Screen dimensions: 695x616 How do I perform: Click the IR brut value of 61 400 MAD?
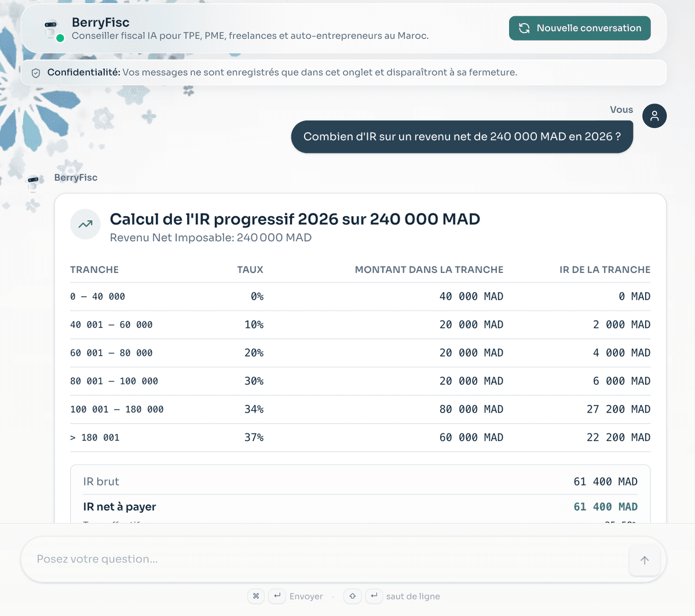pos(605,481)
